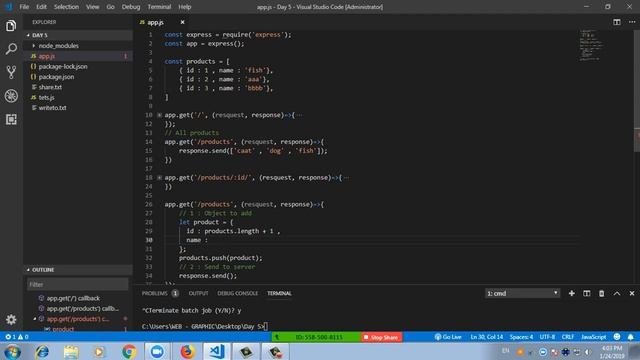Click Ln 30, Col 14 status entry
The width and height of the screenshot is (640, 360).
[x=487, y=337]
